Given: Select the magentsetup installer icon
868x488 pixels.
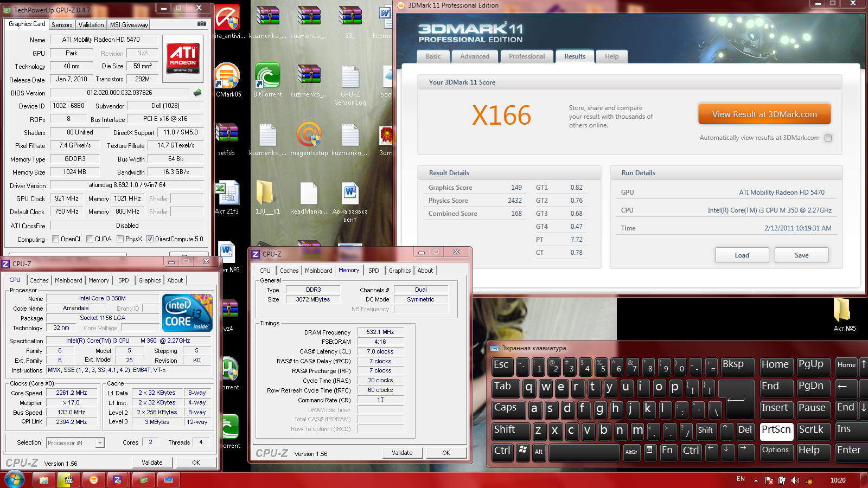Looking at the screenshot, I should pyautogui.click(x=309, y=139).
